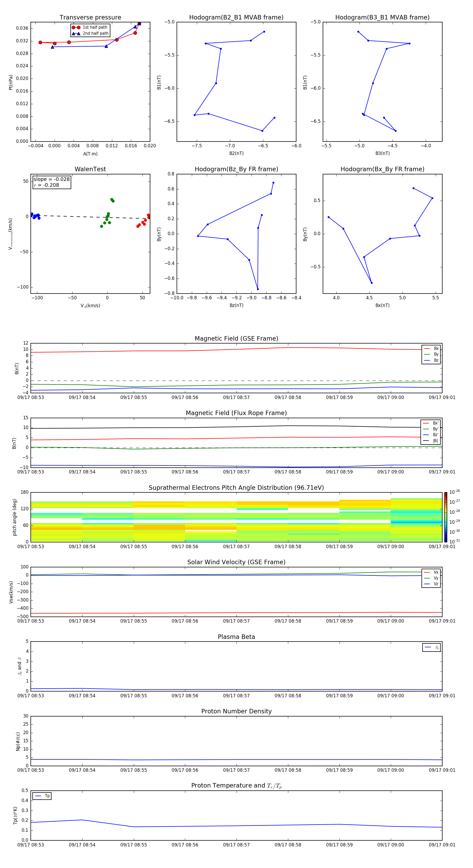Click the 'Vsw(km/s)' y-axis label
473x868 pixels.
(x=11, y=592)
